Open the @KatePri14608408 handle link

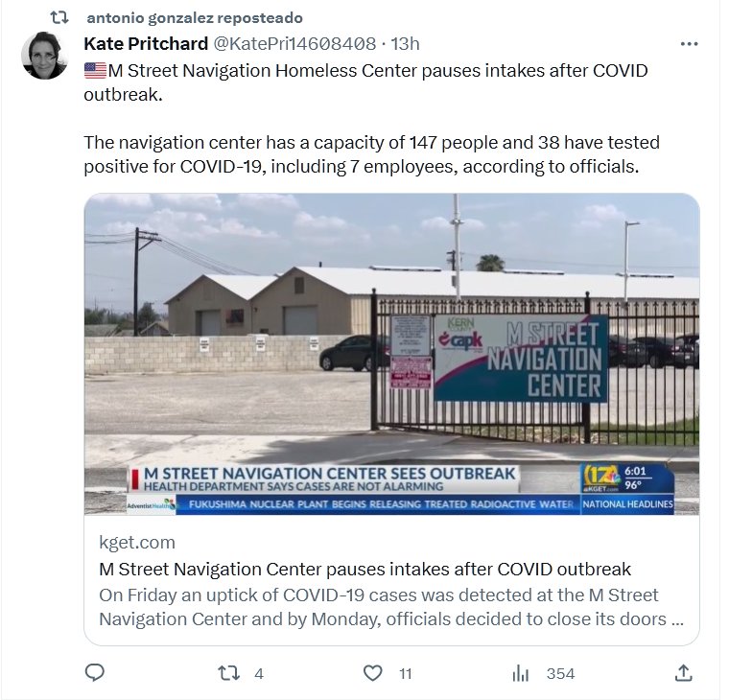pyautogui.click(x=294, y=44)
